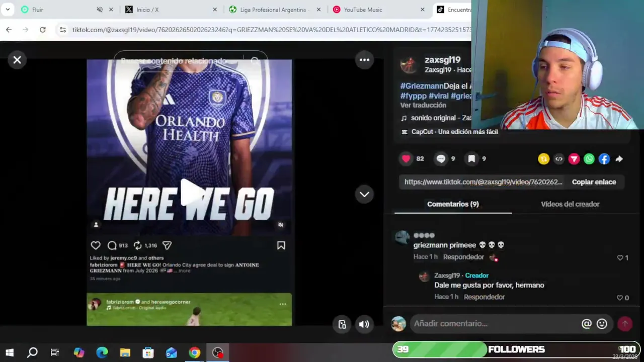This screenshot has height=362, width=644.
Task: Open Windows taskbar search
Action: [x=32, y=352]
